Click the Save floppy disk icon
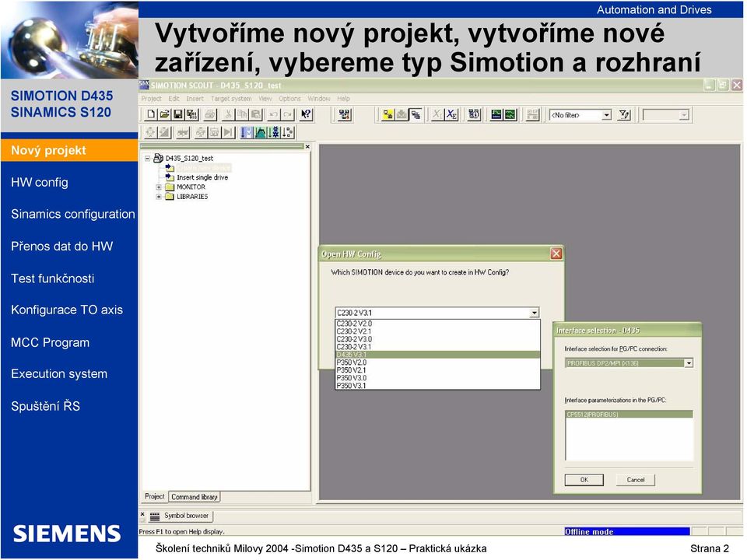Screen dimensions: 747x560 click(x=178, y=114)
